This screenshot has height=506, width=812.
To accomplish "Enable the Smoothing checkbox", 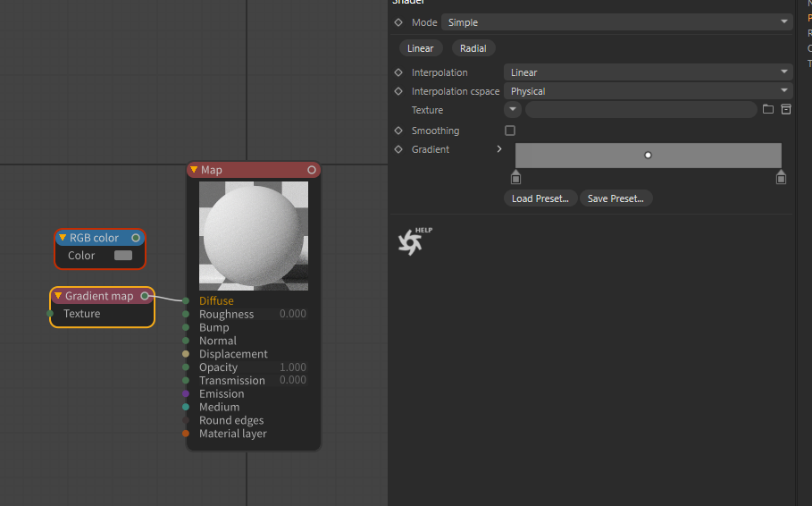I will point(510,131).
